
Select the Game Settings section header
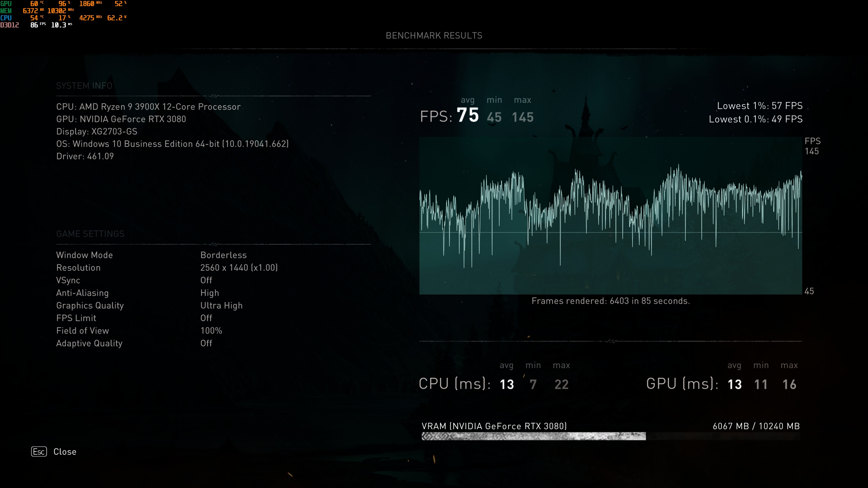(90, 234)
